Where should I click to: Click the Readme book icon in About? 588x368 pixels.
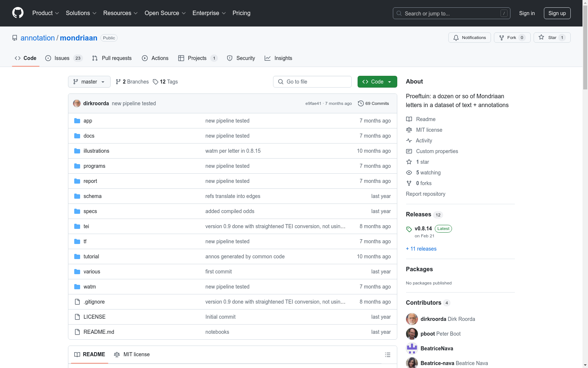tap(409, 119)
